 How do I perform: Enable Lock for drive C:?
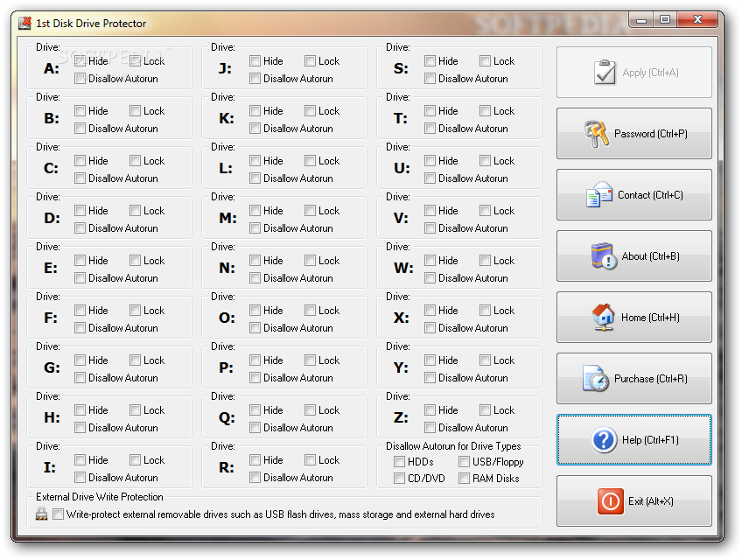[x=135, y=161]
